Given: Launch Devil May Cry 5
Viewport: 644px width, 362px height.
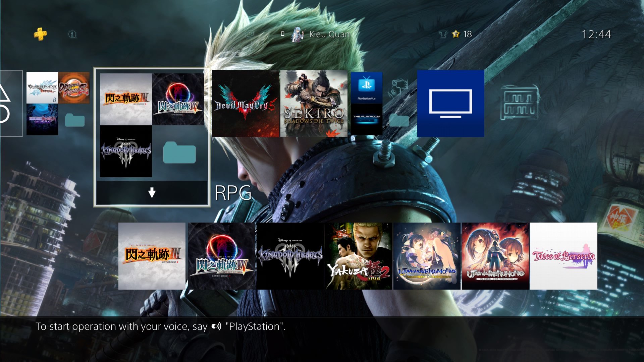Looking at the screenshot, I should 246,104.
